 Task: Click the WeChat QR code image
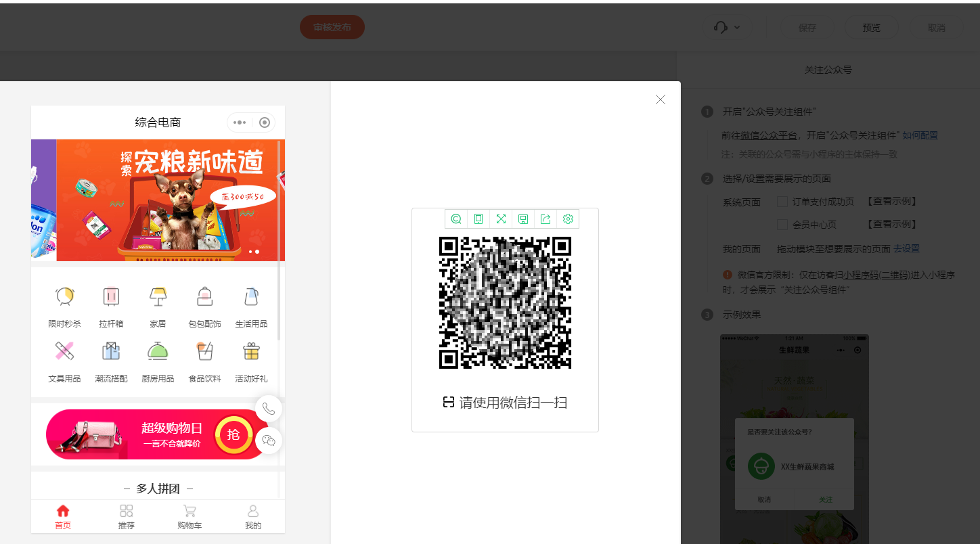(505, 302)
